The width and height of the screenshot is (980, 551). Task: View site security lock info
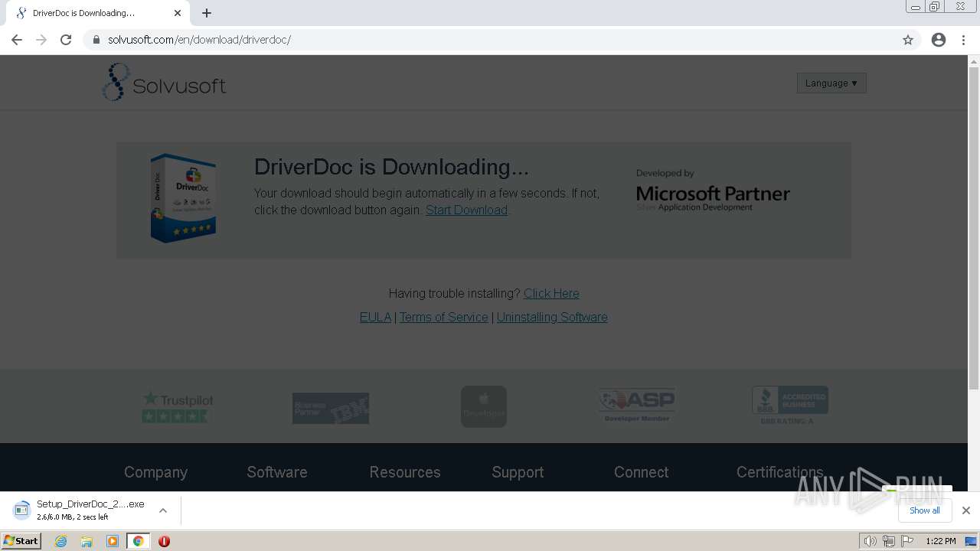coord(96,40)
